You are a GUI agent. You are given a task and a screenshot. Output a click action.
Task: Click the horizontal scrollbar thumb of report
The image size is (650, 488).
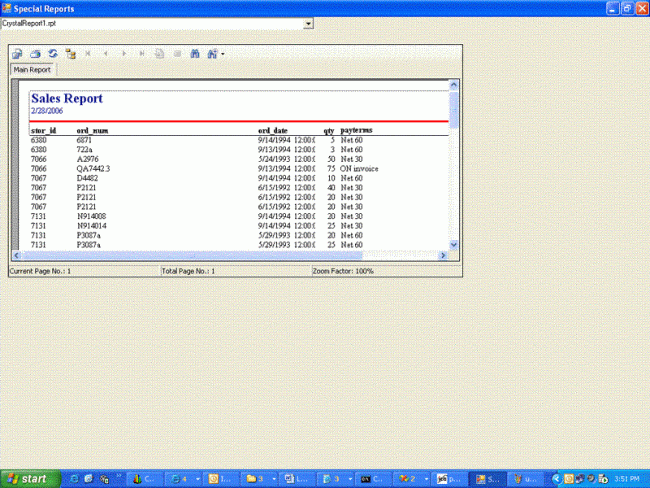tap(192, 255)
